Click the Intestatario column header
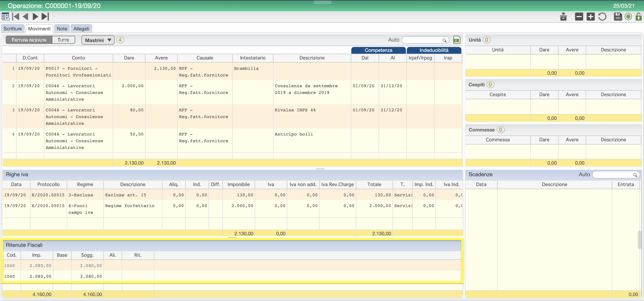This screenshot has width=644, height=301. [x=252, y=58]
